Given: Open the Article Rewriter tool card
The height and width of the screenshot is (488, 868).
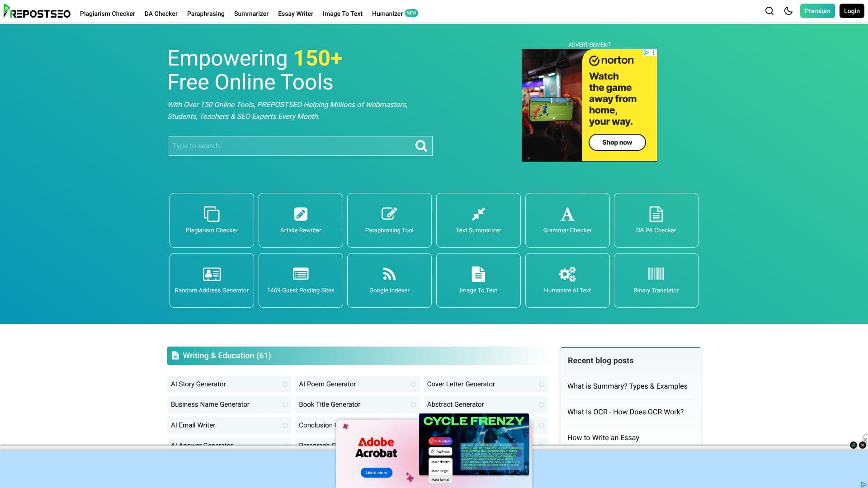Looking at the screenshot, I should click(x=301, y=220).
